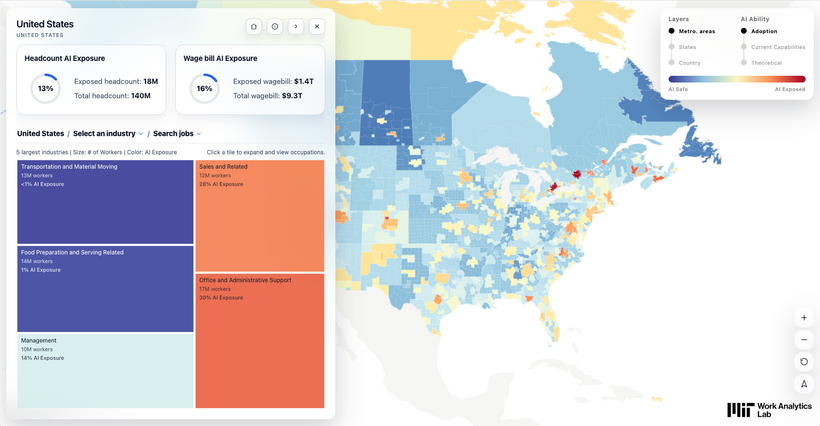
Task: Zoom in with the plus button
Action: point(804,318)
